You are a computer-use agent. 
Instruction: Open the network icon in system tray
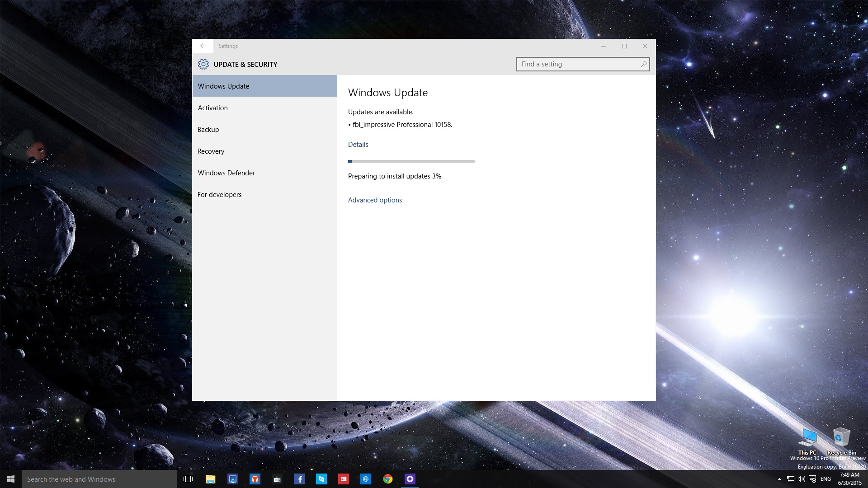(x=790, y=479)
